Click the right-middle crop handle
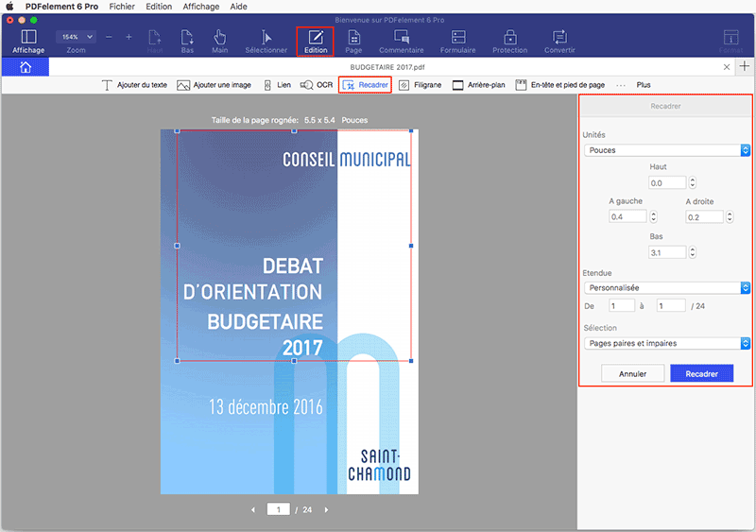The image size is (756, 532). (411, 246)
